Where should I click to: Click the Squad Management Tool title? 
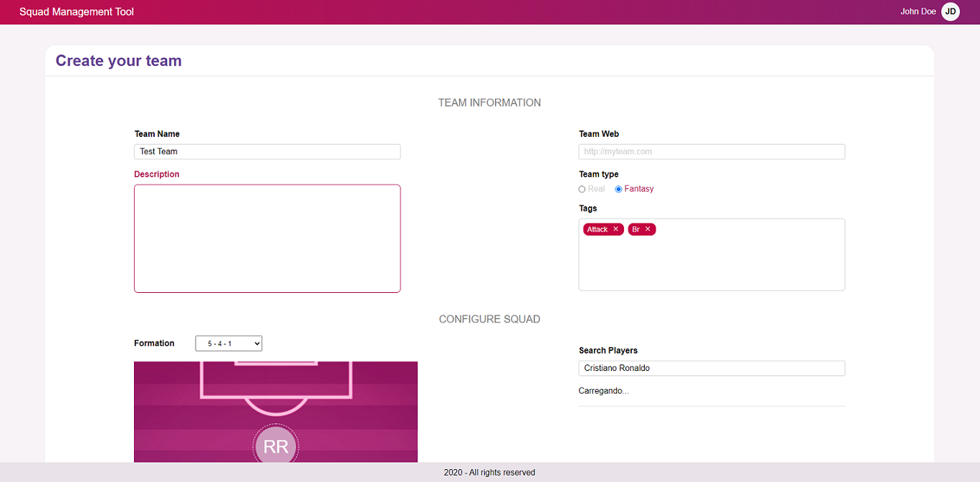pos(77,11)
